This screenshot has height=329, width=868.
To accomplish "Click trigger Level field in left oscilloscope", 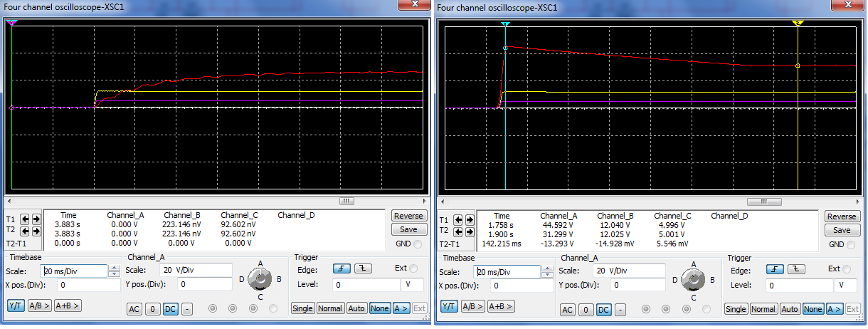I will tap(366, 285).
